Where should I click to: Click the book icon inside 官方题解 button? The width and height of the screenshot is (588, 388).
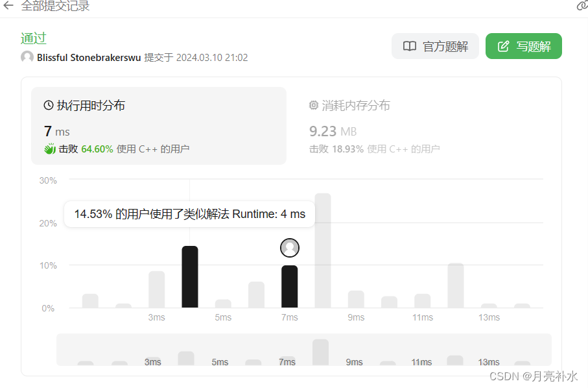(409, 46)
